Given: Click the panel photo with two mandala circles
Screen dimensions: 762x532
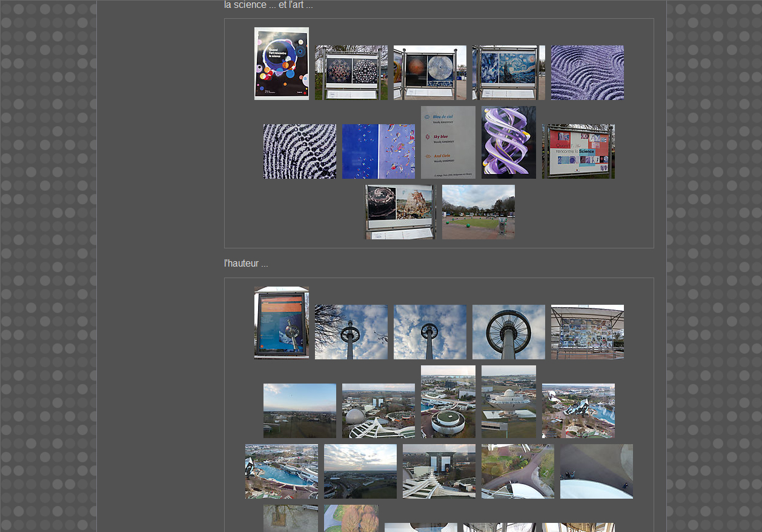Looking at the screenshot, I should (x=351, y=72).
